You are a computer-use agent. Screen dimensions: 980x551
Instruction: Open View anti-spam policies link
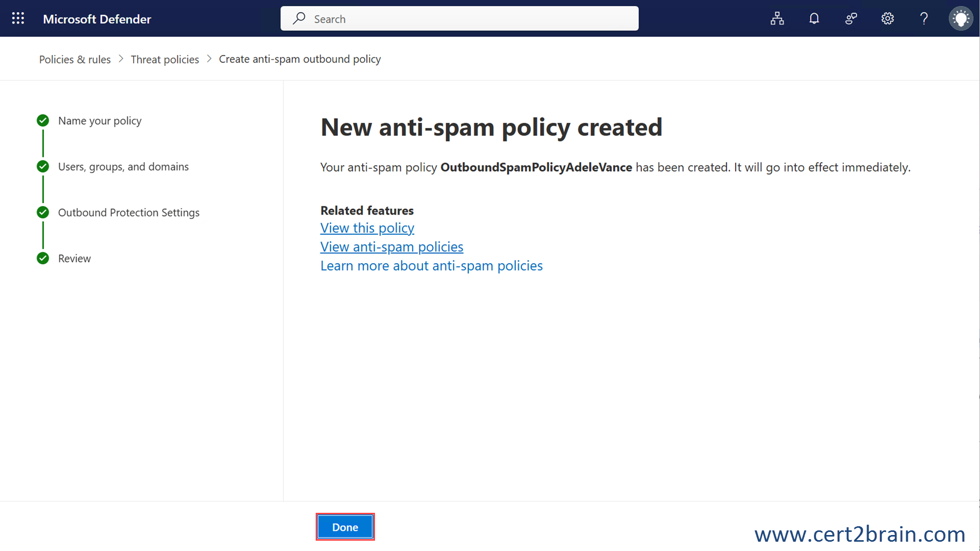tap(391, 247)
